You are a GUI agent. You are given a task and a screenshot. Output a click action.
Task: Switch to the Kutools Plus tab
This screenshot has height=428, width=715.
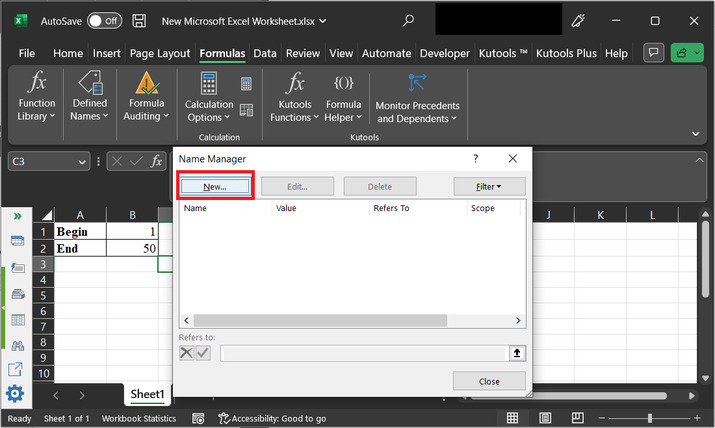coord(567,53)
